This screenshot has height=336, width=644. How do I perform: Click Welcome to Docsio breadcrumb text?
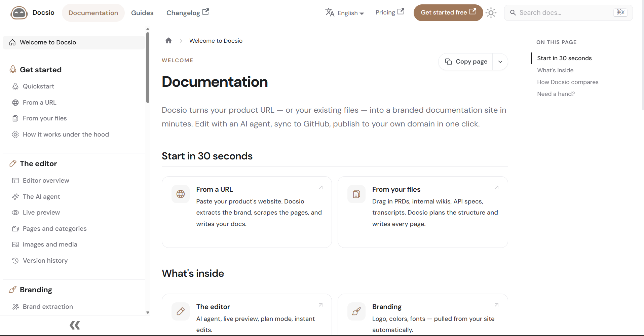click(216, 41)
